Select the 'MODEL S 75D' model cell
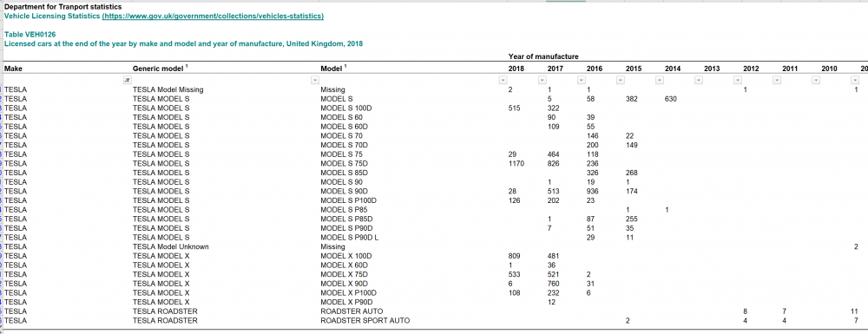 tap(344, 164)
